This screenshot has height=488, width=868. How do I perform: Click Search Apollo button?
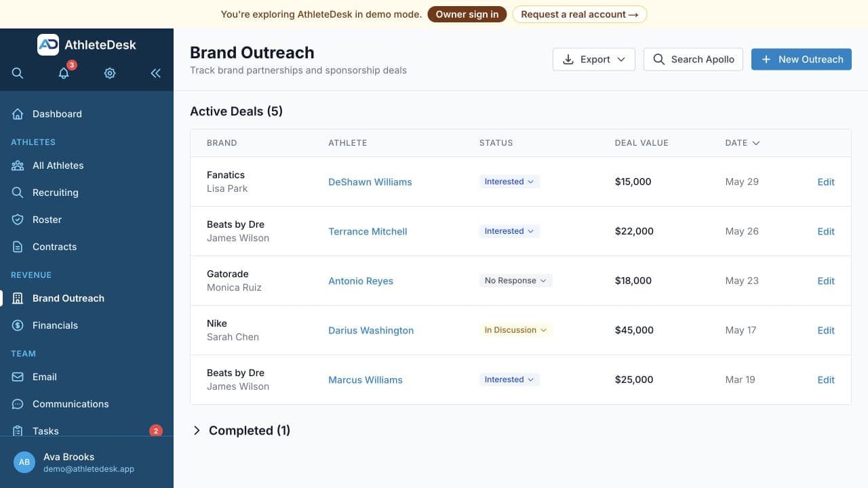pyautogui.click(x=693, y=59)
